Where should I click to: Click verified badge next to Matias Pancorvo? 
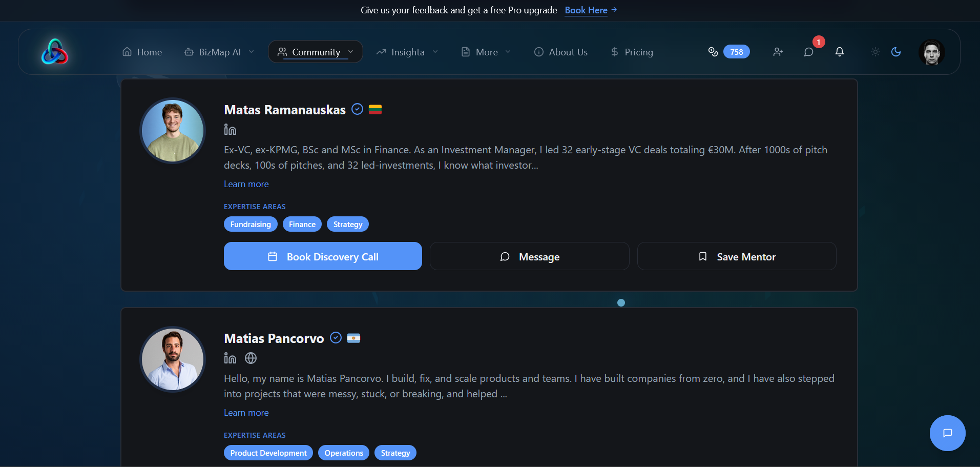click(336, 338)
